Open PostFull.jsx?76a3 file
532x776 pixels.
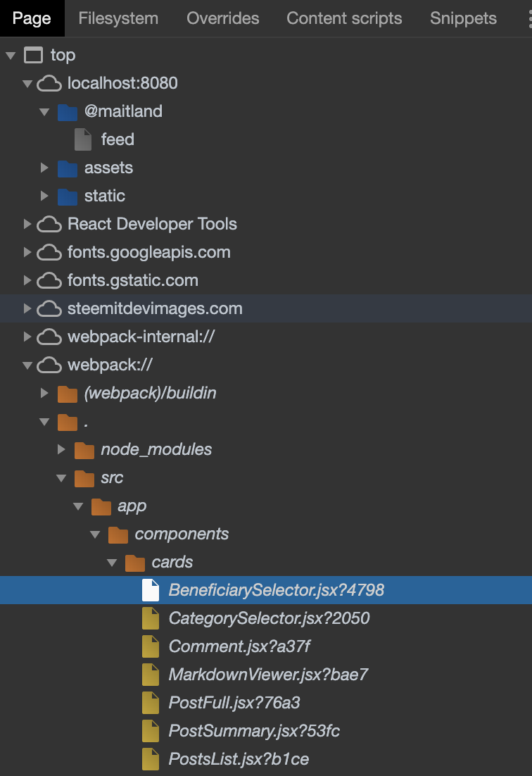pos(234,703)
